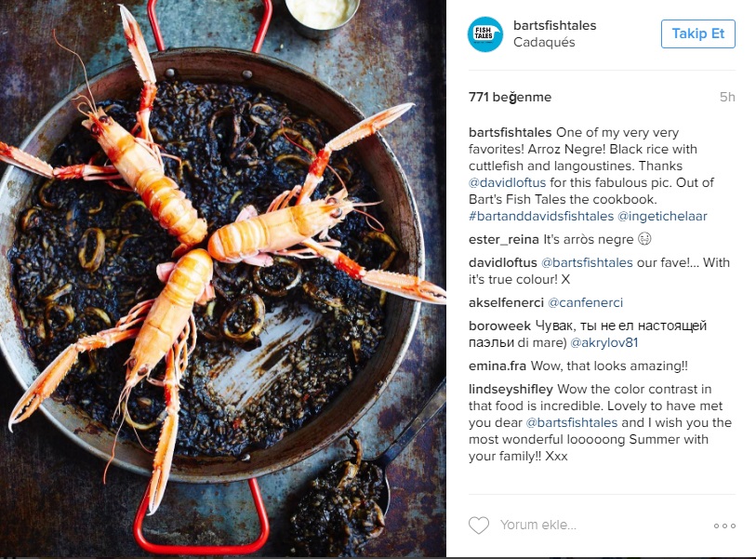This screenshot has height=559, width=756.
Task: Open the @ingetichelaar mention
Action: [x=662, y=216]
